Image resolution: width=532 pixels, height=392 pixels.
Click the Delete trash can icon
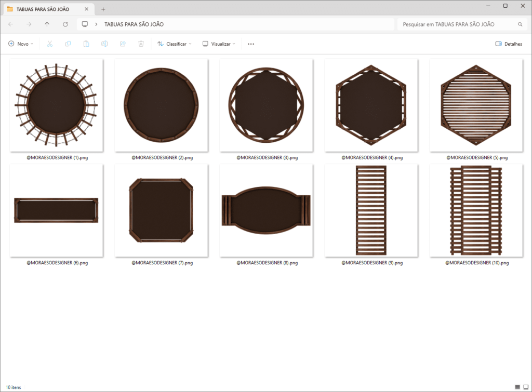pyautogui.click(x=141, y=44)
